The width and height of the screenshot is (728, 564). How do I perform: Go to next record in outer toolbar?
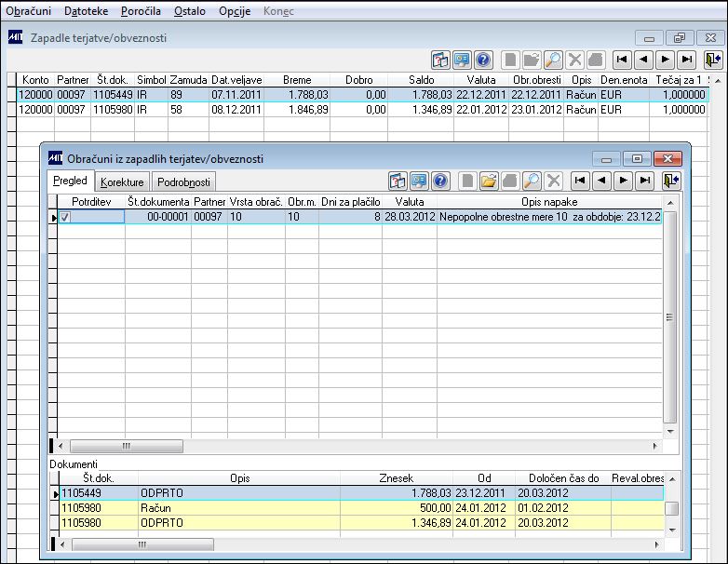(665, 60)
